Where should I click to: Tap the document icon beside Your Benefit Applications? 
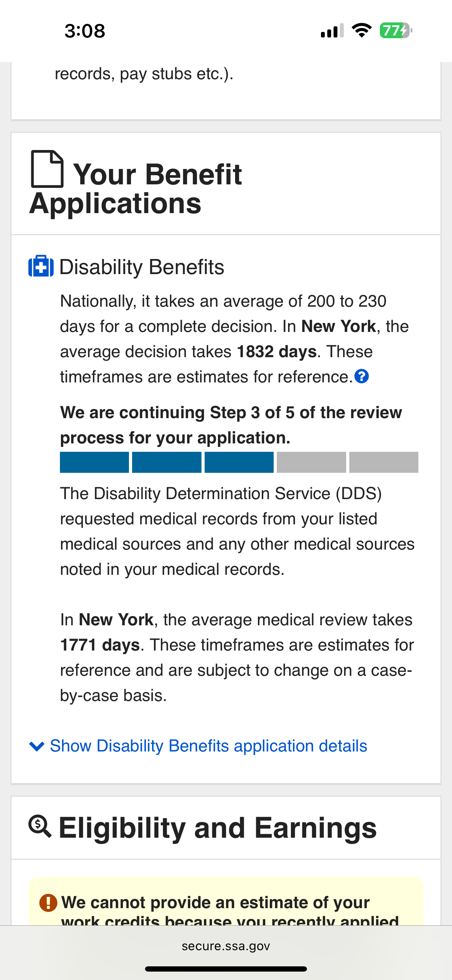point(47,169)
